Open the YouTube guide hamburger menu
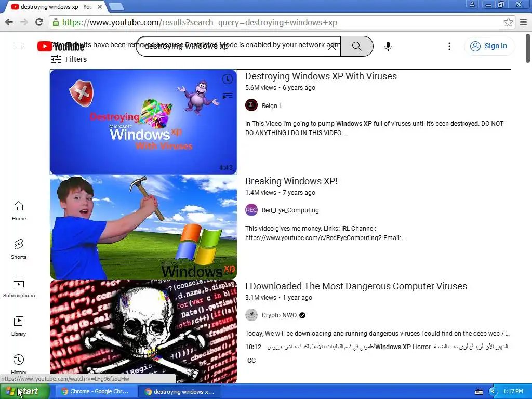Image resolution: width=532 pixels, height=399 pixels. (x=19, y=46)
